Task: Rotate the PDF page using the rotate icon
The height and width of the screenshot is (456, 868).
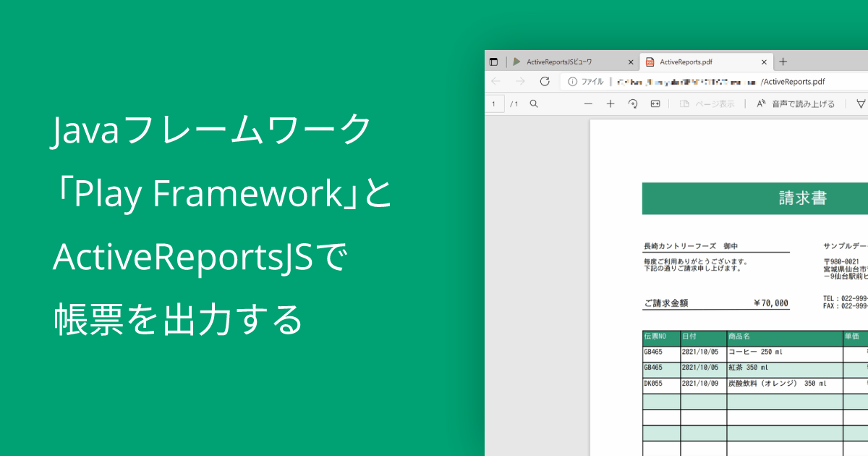Action: [633, 103]
